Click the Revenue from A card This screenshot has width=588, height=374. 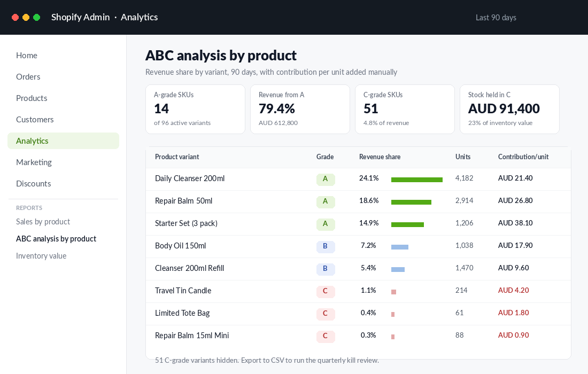[300, 109]
